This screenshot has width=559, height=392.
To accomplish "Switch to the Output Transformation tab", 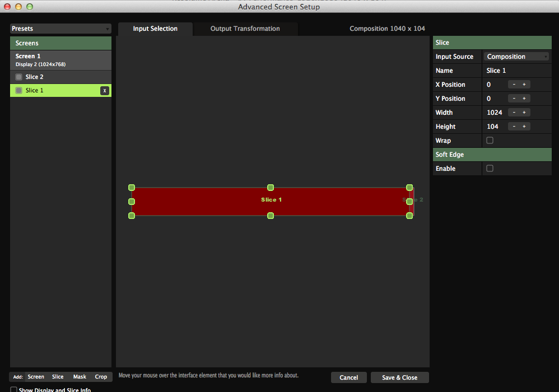I will point(245,29).
